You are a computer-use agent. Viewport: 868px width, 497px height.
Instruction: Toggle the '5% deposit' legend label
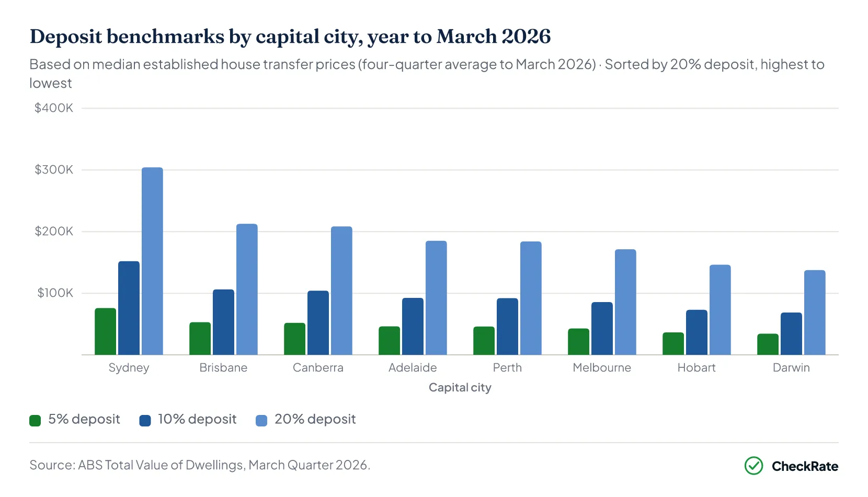(x=84, y=419)
